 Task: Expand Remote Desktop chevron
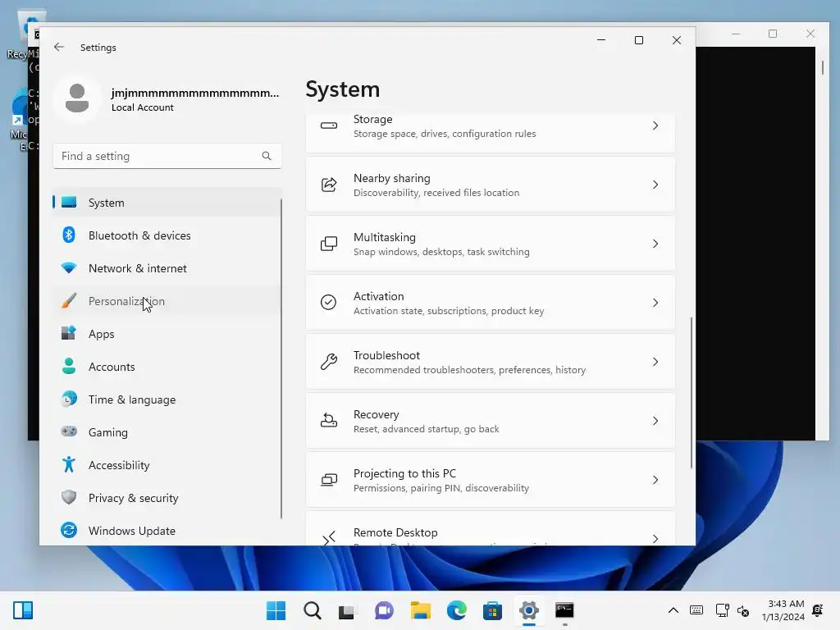pyautogui.click(x=655, y=538)
